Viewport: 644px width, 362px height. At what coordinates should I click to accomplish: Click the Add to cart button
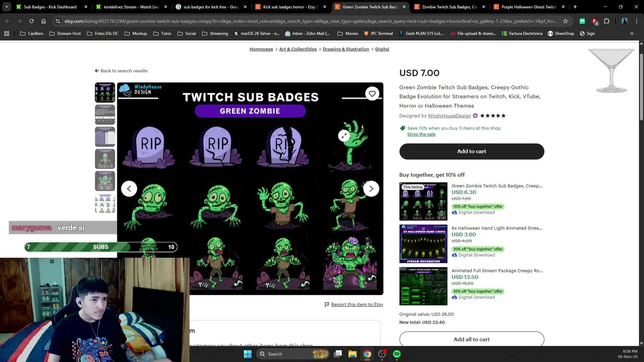coord(471,151)
